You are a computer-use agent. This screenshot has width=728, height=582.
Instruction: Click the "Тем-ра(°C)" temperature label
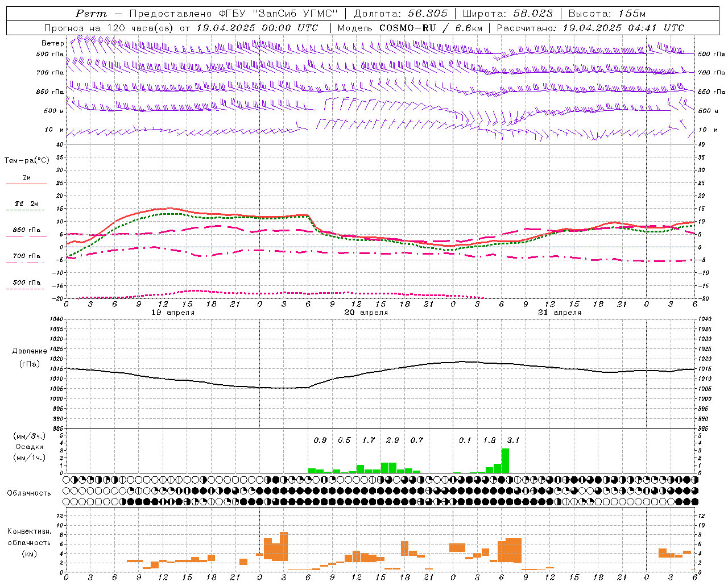[x=27, y=161]
